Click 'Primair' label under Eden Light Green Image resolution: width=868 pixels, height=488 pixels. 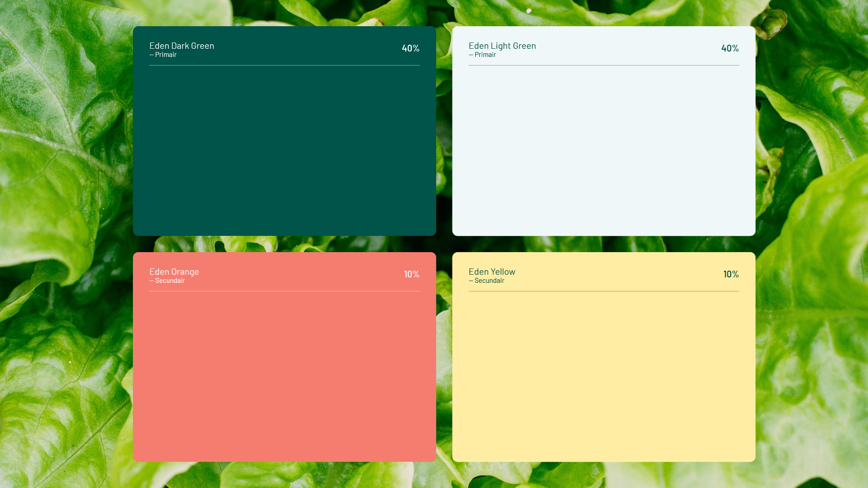click(x=485, y=55)
